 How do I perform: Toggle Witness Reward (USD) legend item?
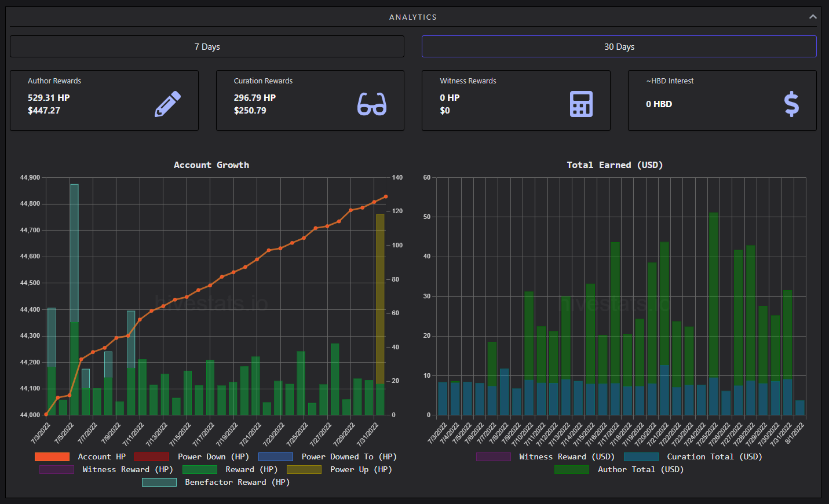pyautogui.click(x=545, y=456)
